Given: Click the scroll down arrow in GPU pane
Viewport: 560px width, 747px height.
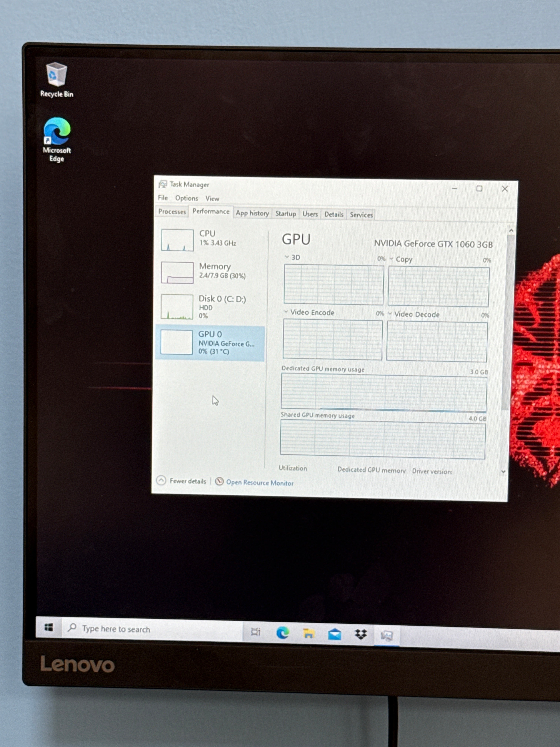Looking at the screenshot, I should tap(503, 472).
